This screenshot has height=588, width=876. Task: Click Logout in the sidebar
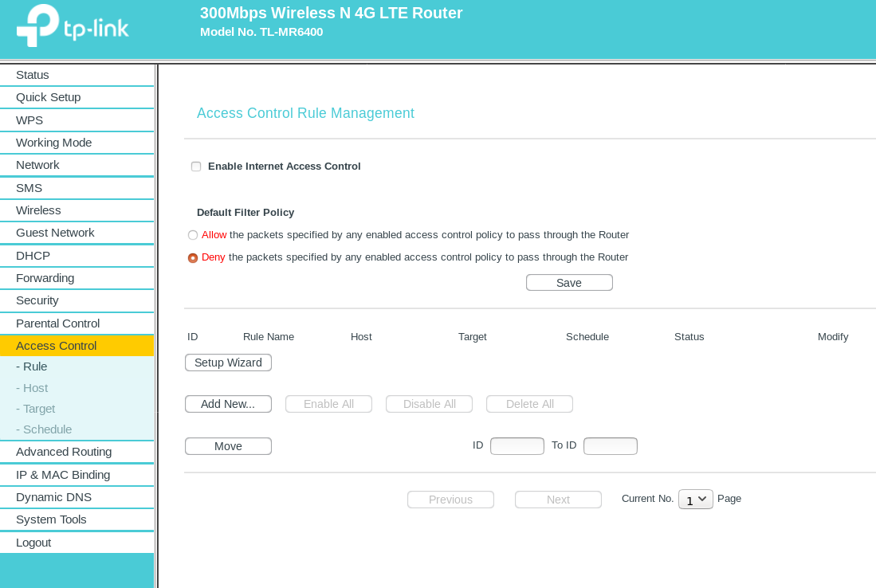pyautogui.click(x=33, y=543)
